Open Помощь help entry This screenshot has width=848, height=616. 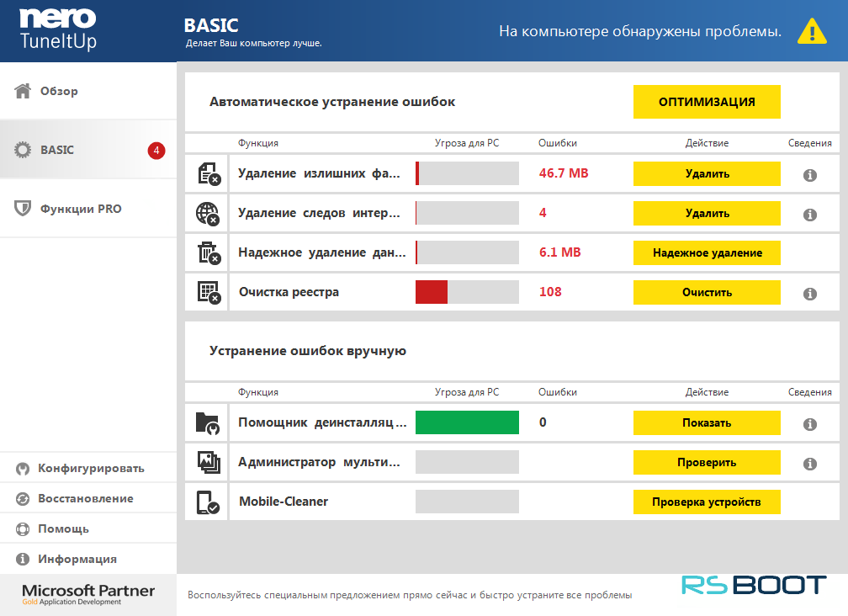[x=88, y=529]
